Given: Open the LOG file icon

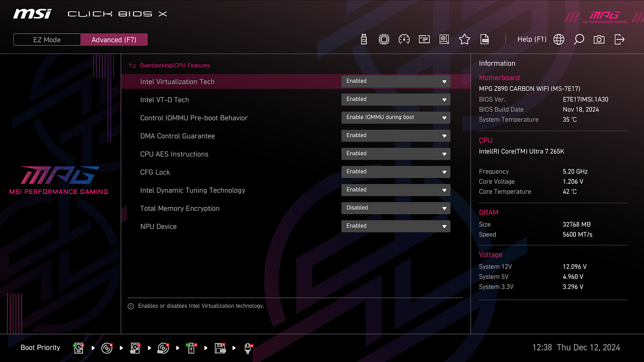Looking at the screenshot, I should coord(485,39).
